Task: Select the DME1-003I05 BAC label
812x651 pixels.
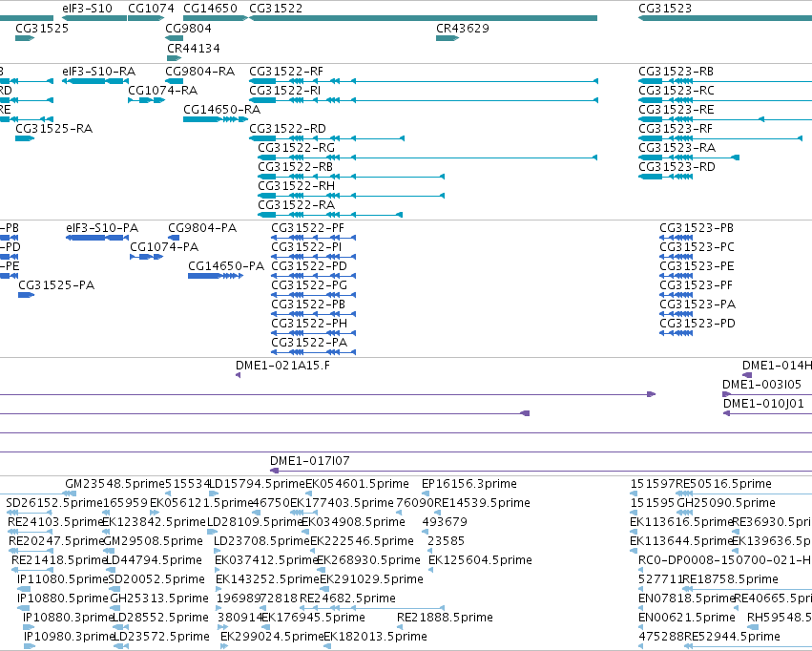Action: (x=761, y=385)
